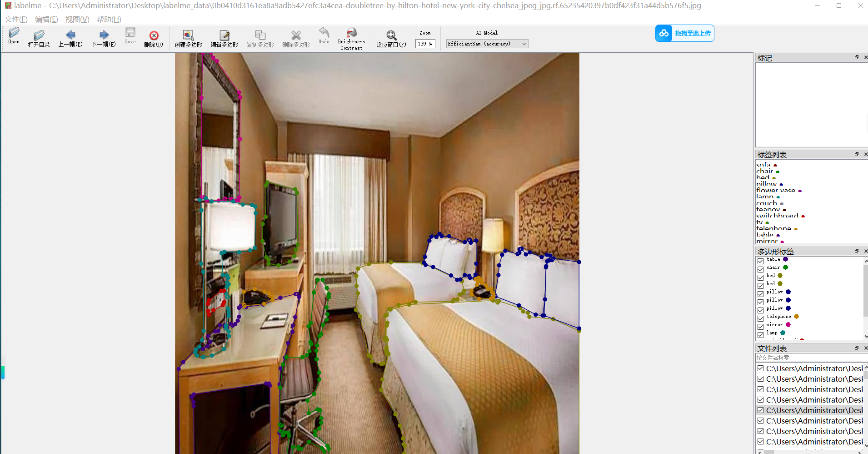Open Brightness Contrast adjustment
Image resolution: width=868 pixels, height=454 pixels.
(351, 37)
